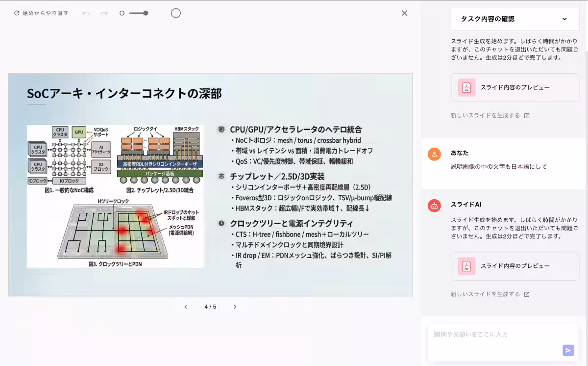Click the small zoom-out circle left of the slider
This screenshot has width=588, height=366.
(x=122, y=13)
